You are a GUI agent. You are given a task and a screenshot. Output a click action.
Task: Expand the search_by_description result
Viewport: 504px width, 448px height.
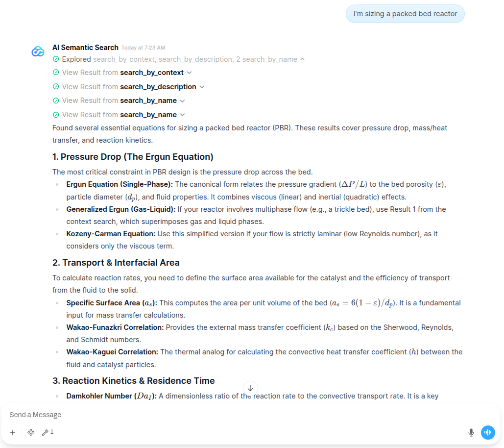[x=202, y=86]
